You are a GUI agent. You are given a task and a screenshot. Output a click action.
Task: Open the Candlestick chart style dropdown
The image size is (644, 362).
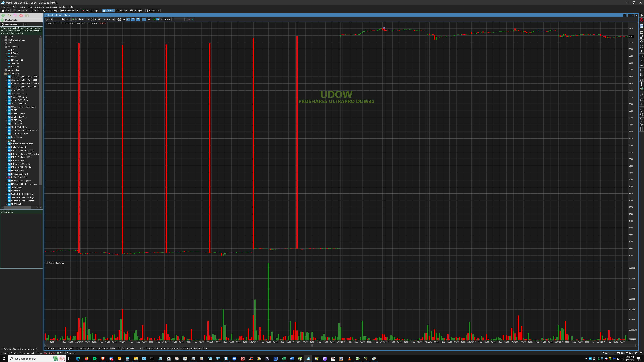[80, 19]
